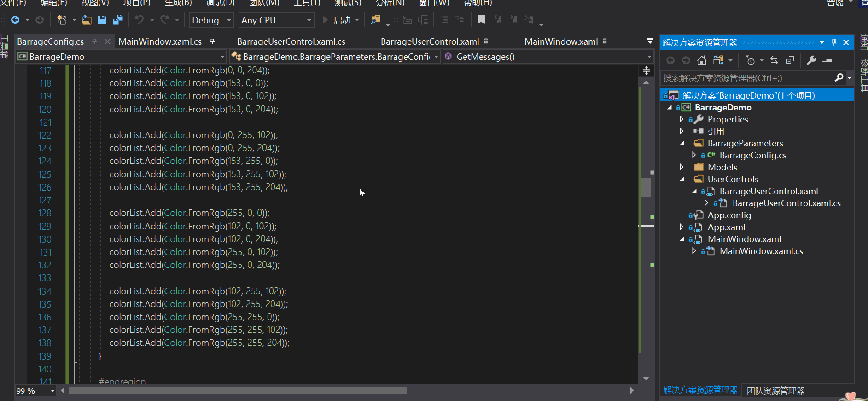Switch Solution Explorer views via folder icon
This screenshot has width=868, height=401.
[718, 60]
